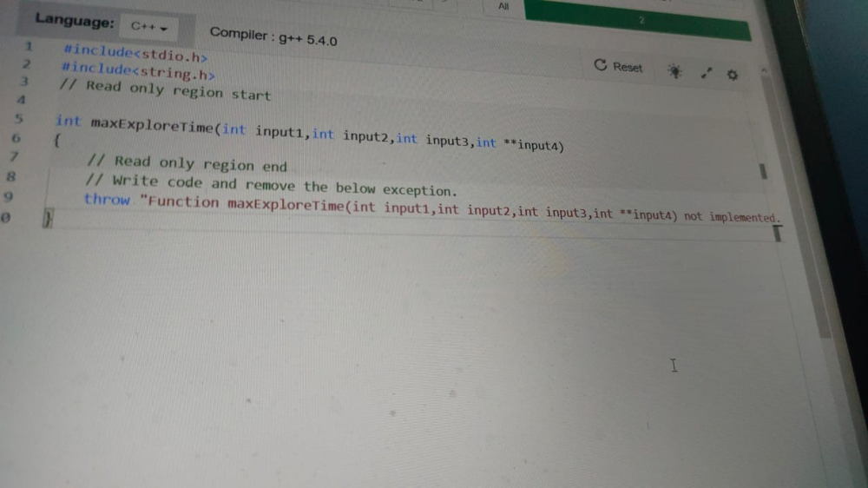The width and height of the screenshot is (868, 488).
Task: Click the 'Write code and remove' comment
Action: [x=271, y=185]
